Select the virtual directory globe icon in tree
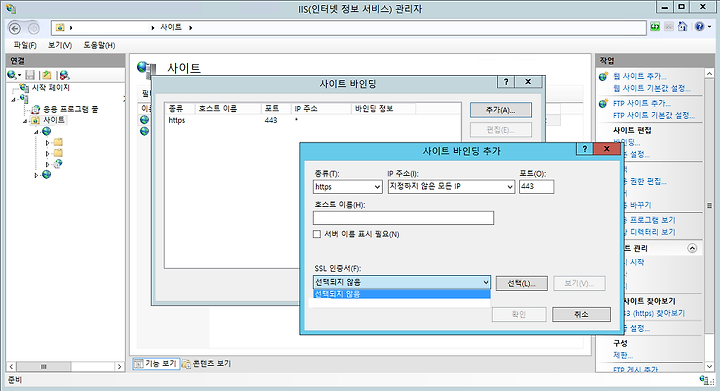The image size is (720, 391). point(58,164)
